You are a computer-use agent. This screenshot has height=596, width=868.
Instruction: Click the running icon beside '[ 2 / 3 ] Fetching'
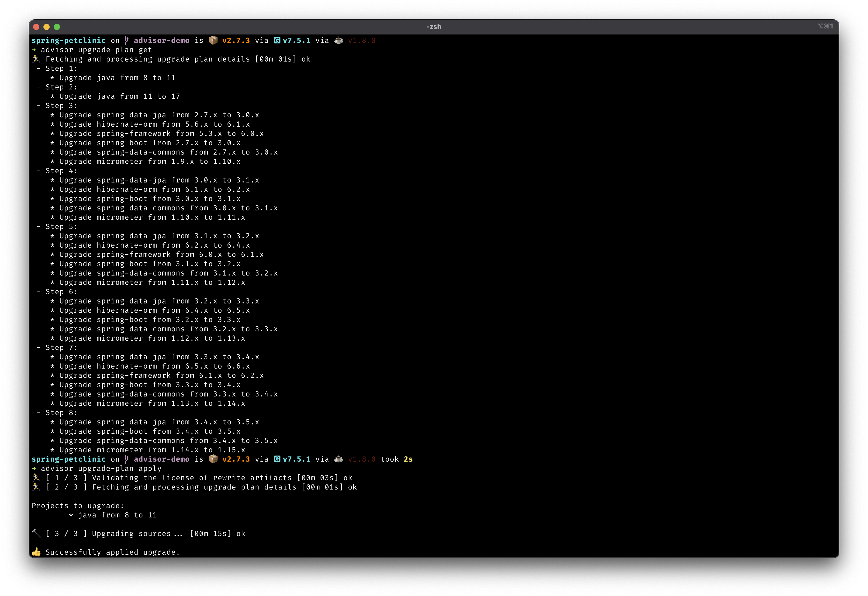coord(36,487)
